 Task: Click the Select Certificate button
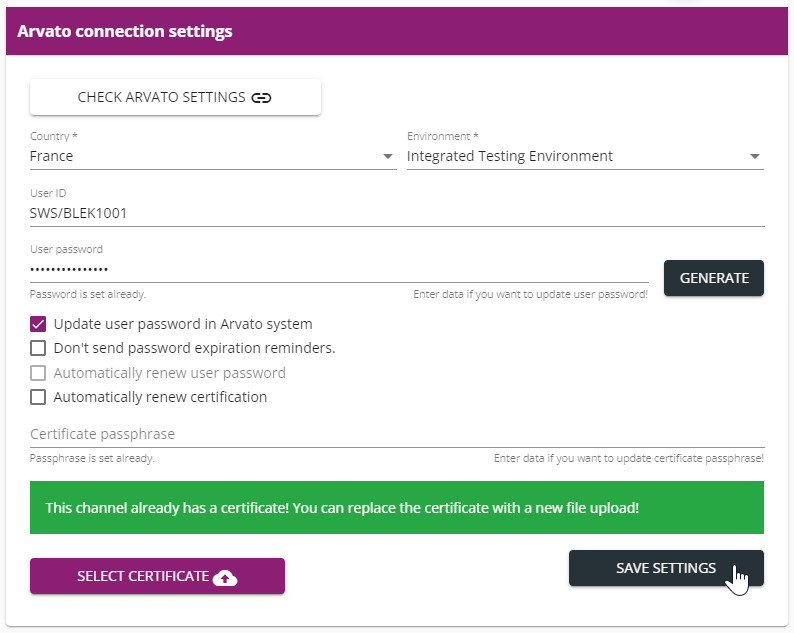pos(157,576)
